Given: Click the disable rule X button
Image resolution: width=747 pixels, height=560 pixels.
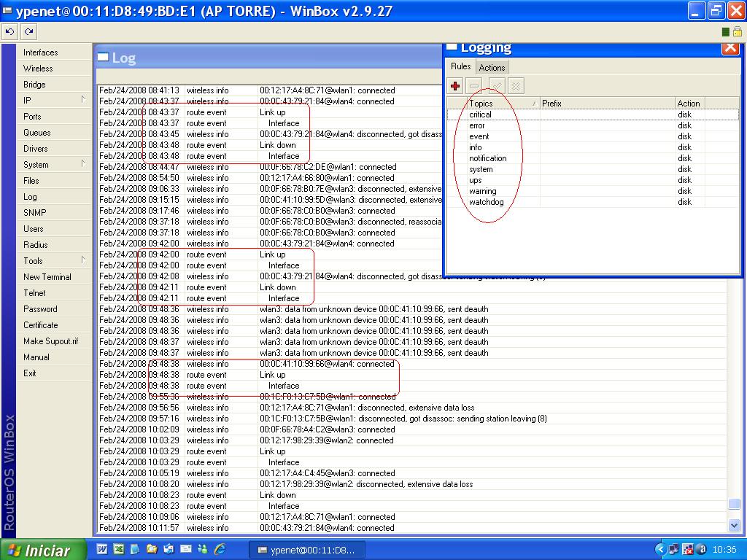Looking at the screenshot, I should coord(516,86).
